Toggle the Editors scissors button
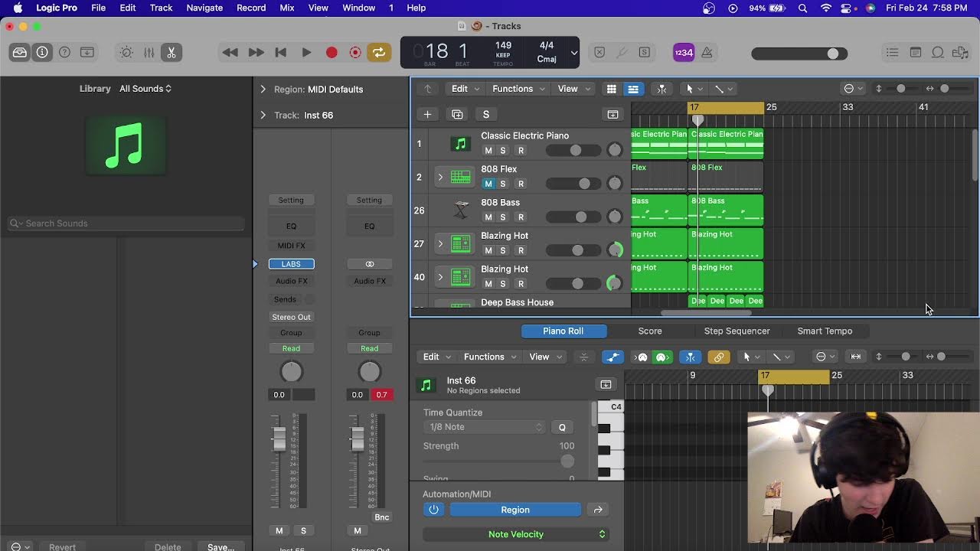980x551 pixels. tap(171, 53)
